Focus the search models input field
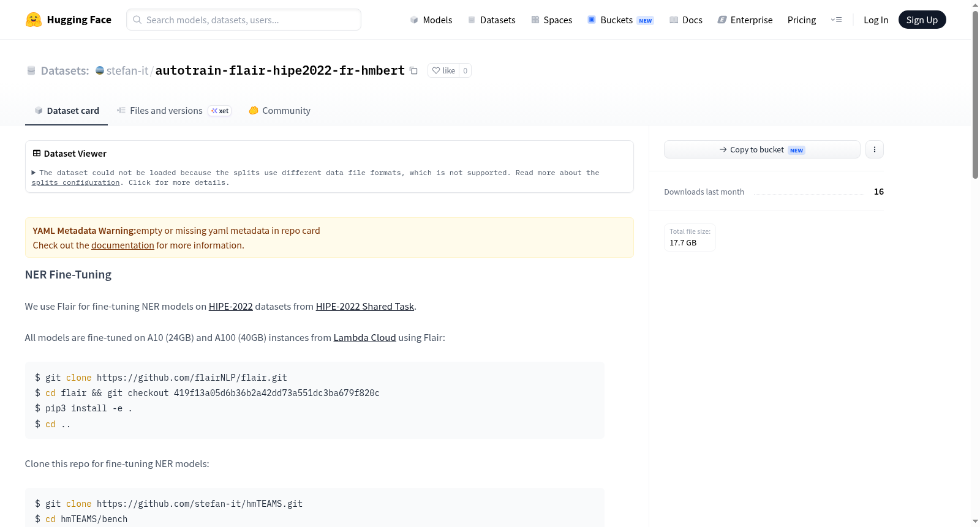 click(244, 20)
